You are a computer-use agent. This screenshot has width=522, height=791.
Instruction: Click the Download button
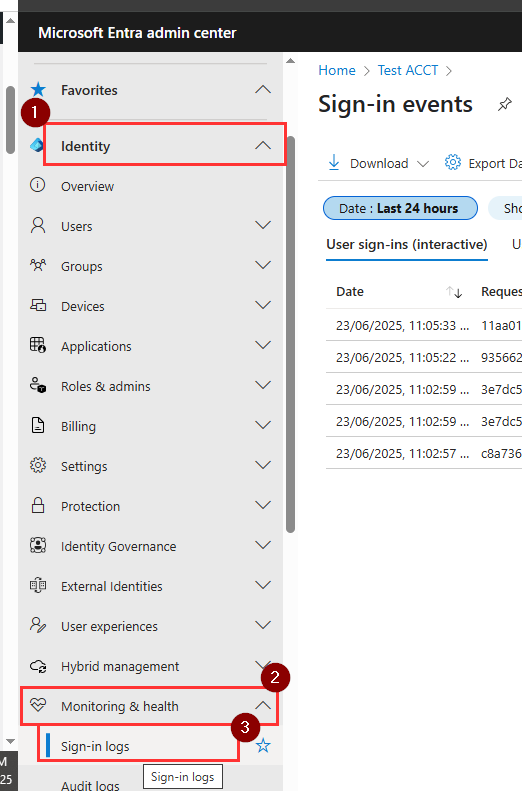[378, 163]
